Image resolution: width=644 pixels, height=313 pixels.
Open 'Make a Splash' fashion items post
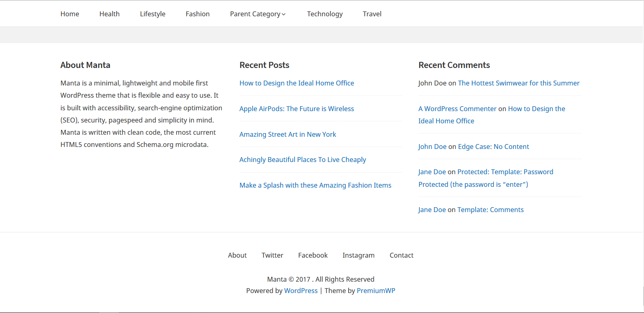click(x=315, y=185)
